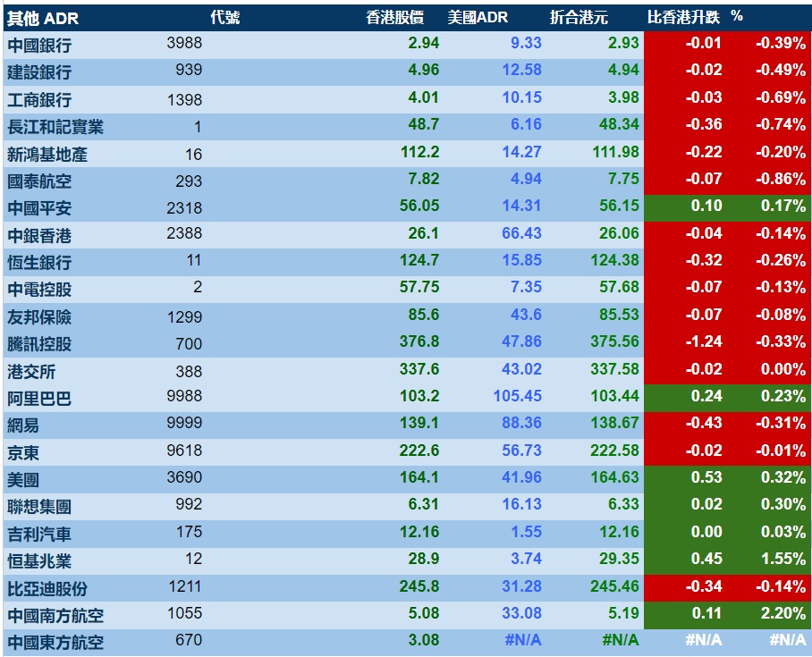Click Hong Kong price 376.8

click(x=419, y=341)
